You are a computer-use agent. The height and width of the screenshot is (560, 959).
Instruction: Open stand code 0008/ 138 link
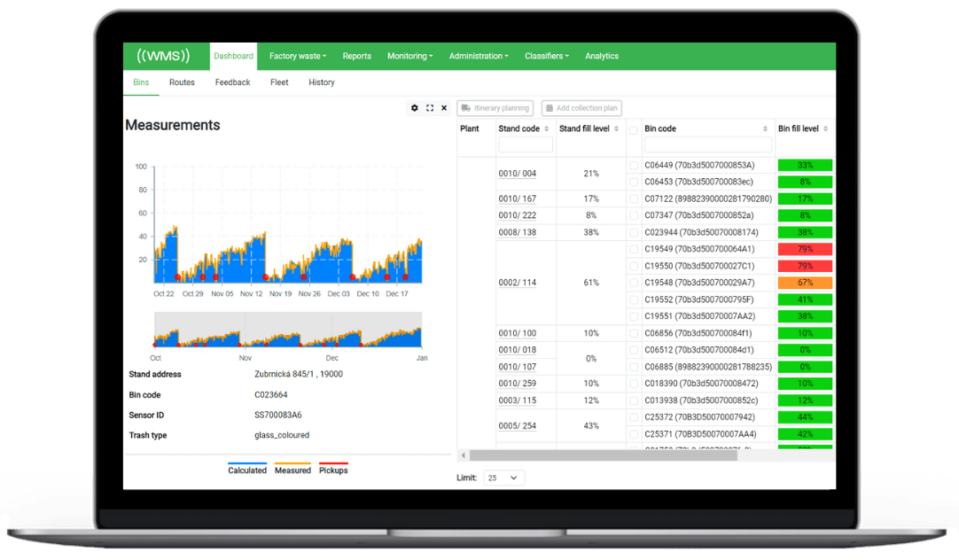click(518, 233)
